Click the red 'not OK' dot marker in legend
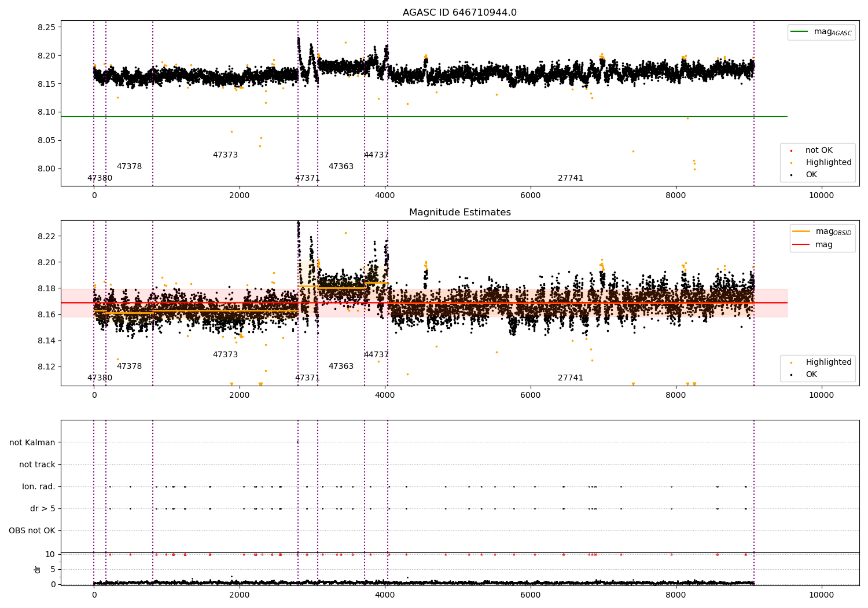This screenshot has height=608, width=868. click(x=792, y=151)
